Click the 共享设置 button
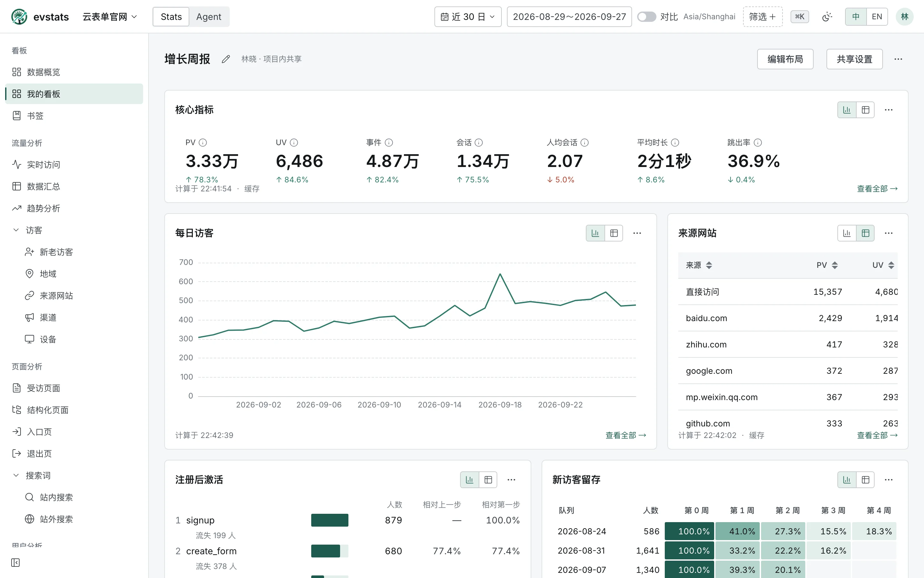 click(854, 59)
